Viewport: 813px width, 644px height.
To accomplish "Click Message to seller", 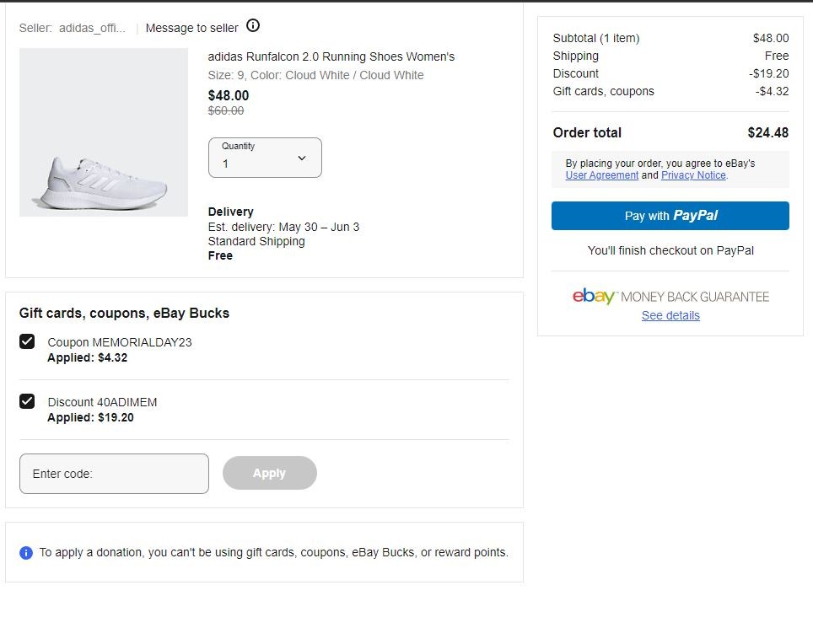I will pos(191,28).
